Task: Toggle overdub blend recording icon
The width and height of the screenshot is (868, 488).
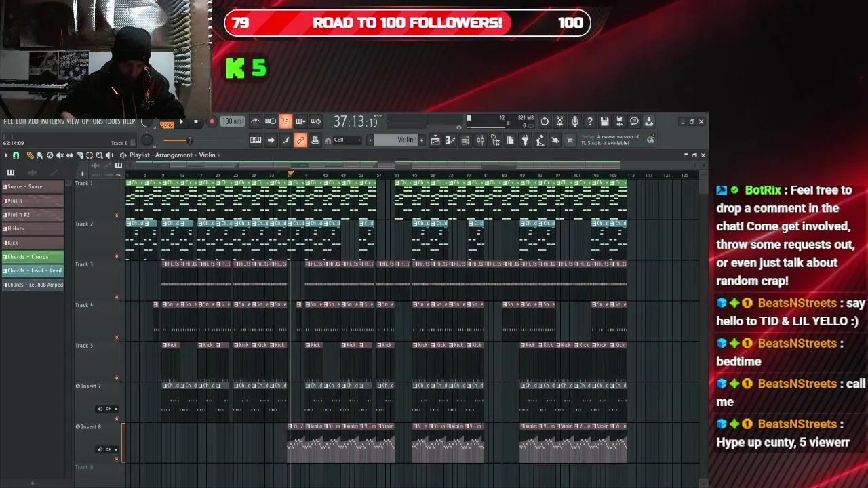Action: pyautogui.click(x=301, y=121)
